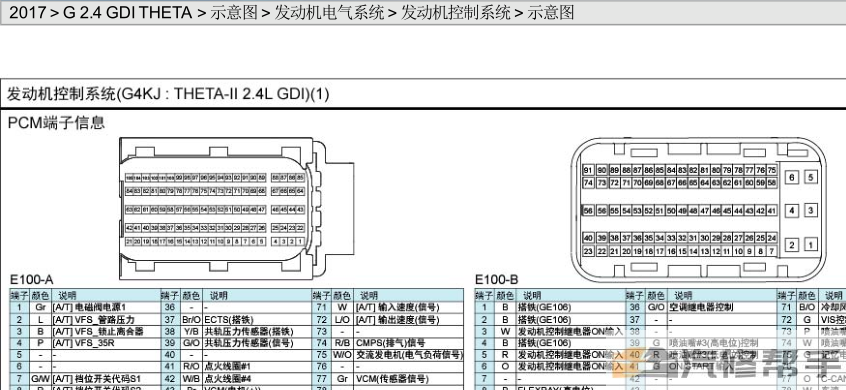Click the W/B color cell in E100-A

191,379
